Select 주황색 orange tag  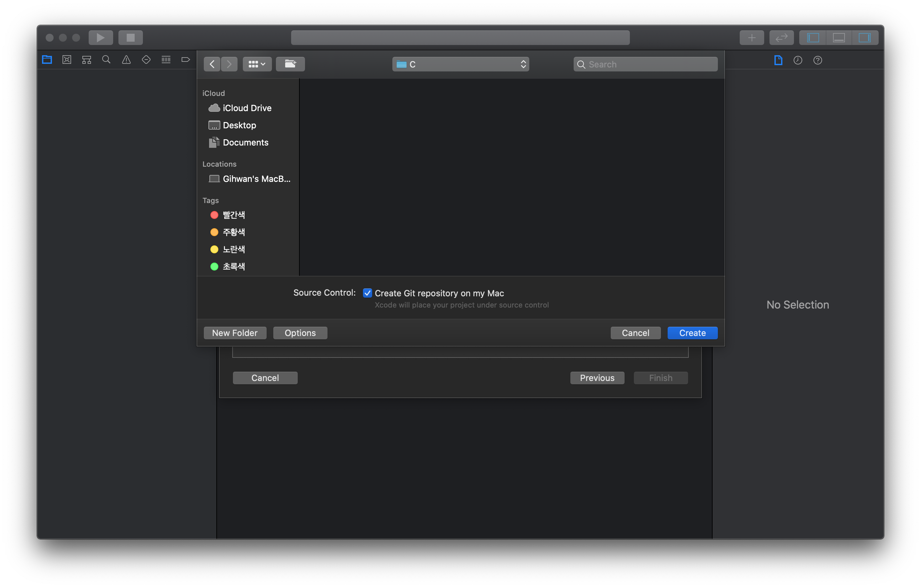coord(234,231)
